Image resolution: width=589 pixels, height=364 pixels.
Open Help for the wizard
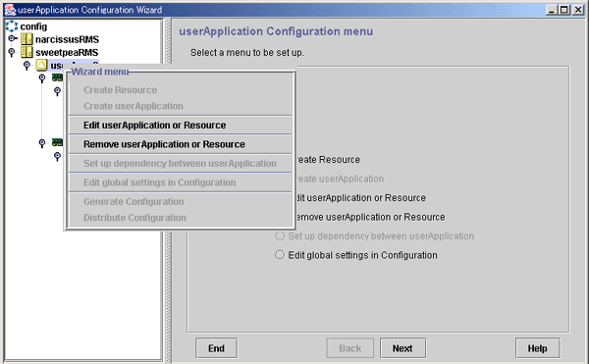(x=537, y=348)
